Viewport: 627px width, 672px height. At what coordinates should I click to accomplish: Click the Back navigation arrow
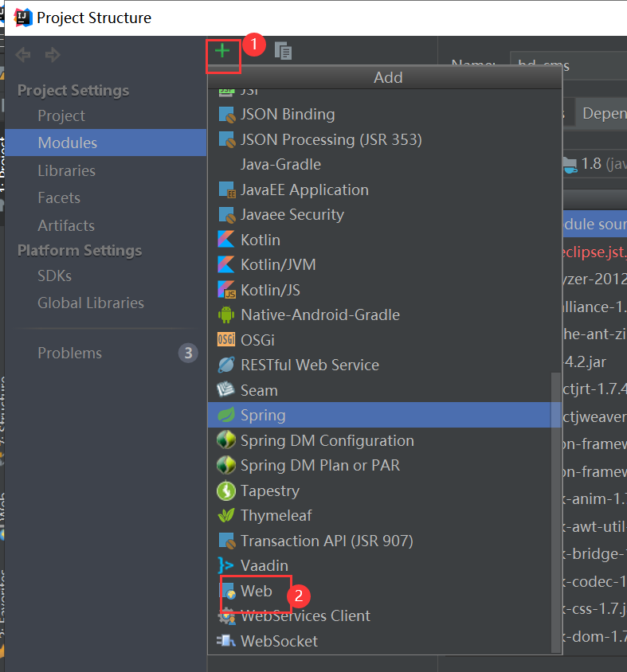[x=23, y=54]
